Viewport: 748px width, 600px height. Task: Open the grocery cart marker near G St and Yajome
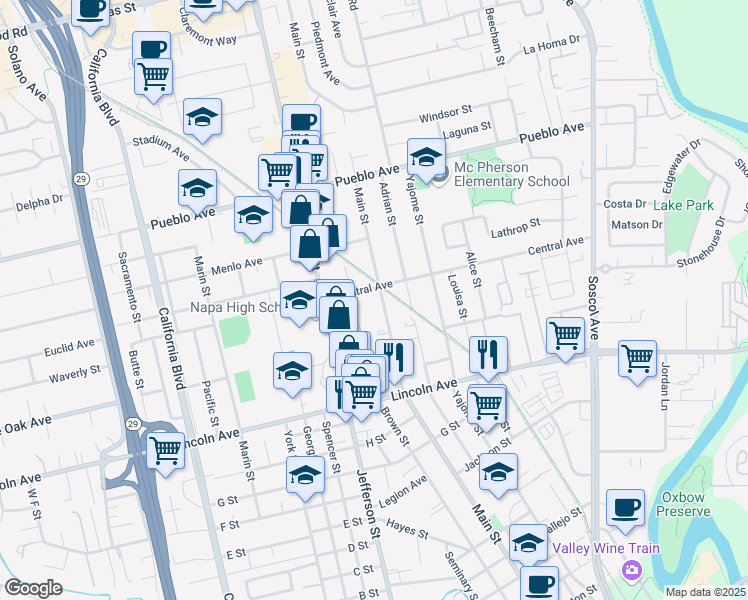(x=486, y=408)
